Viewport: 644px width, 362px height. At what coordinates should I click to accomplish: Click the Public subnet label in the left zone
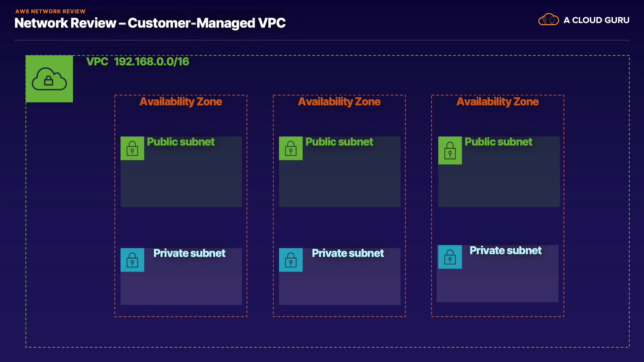pyautogui.click(x=181, y=142)
